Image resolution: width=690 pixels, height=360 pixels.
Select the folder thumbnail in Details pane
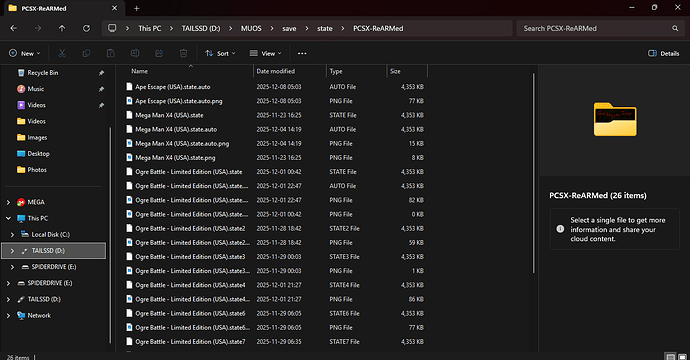coord(615,119)
